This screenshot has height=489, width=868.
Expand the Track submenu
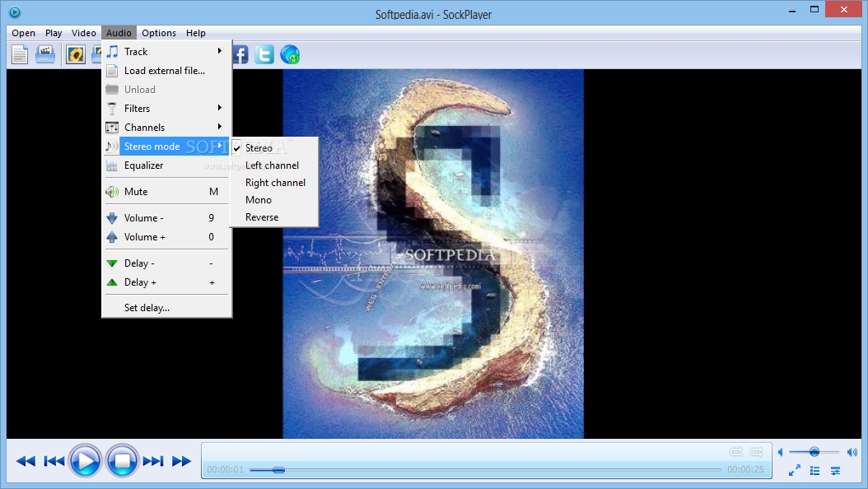click(166, 51)
